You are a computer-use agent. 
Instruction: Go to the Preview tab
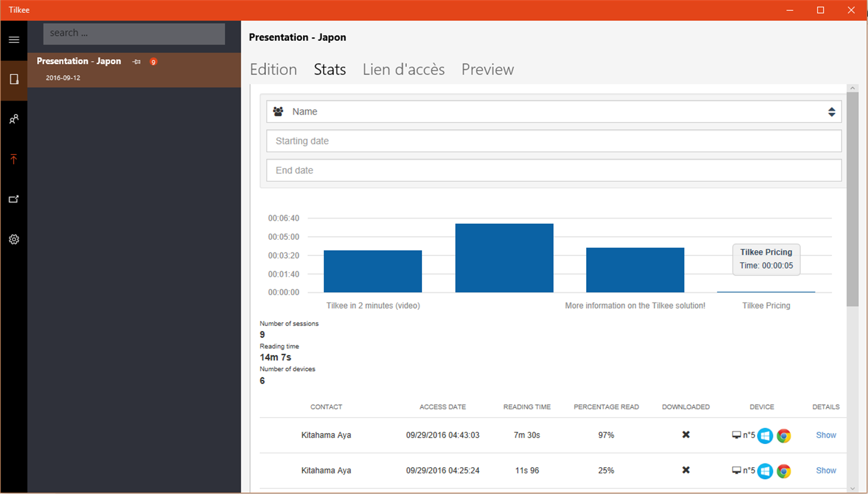coord(487,70)
